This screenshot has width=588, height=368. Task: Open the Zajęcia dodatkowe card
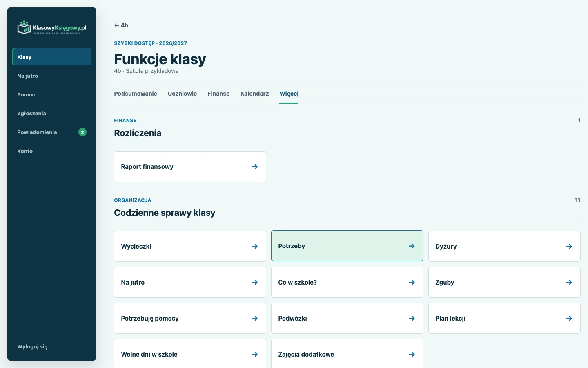(x=347, y=354)
